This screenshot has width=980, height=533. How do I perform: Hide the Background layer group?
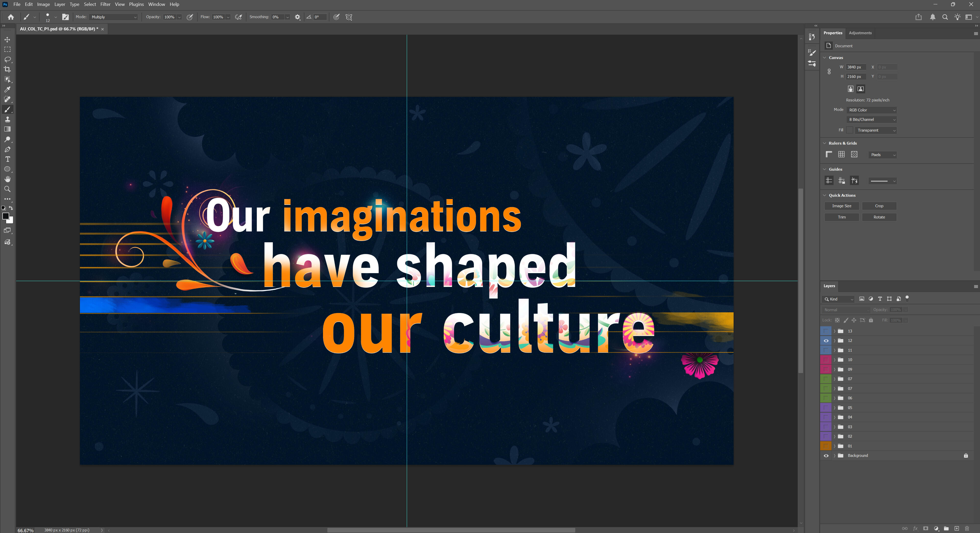[826, 456]
